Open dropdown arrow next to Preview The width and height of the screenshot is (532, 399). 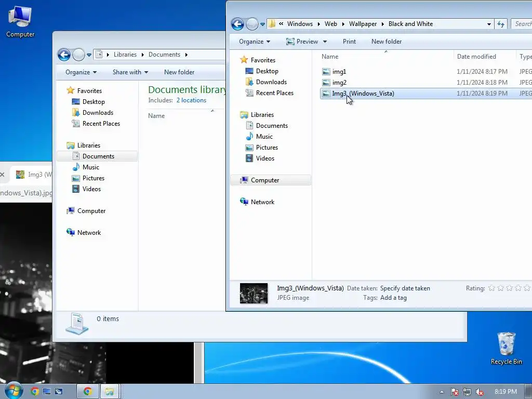(x=325, y=42)
